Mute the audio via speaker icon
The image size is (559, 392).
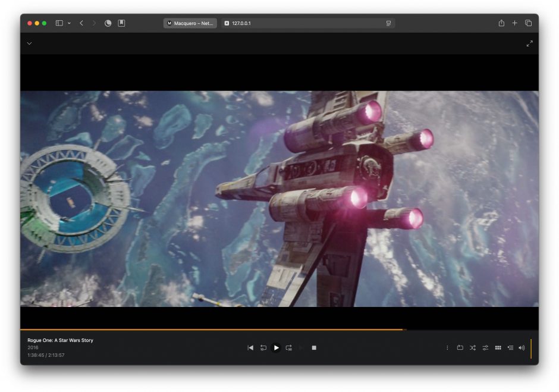522,348
